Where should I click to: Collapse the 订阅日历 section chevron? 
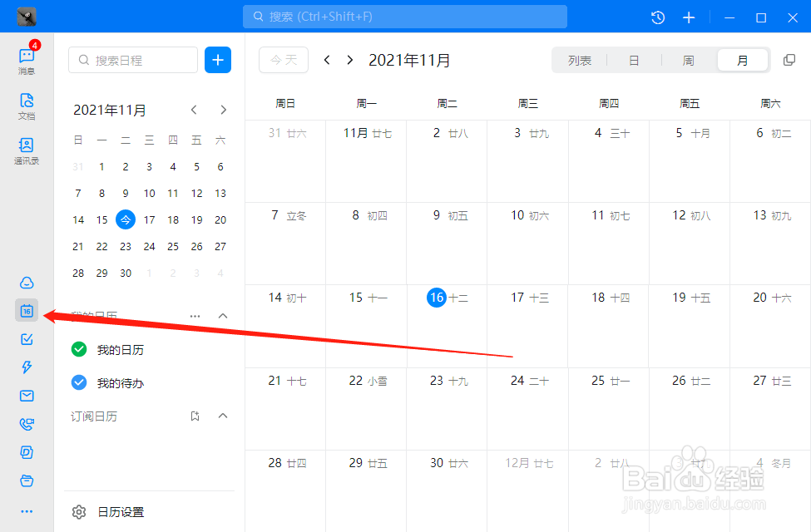pos(222,416)
